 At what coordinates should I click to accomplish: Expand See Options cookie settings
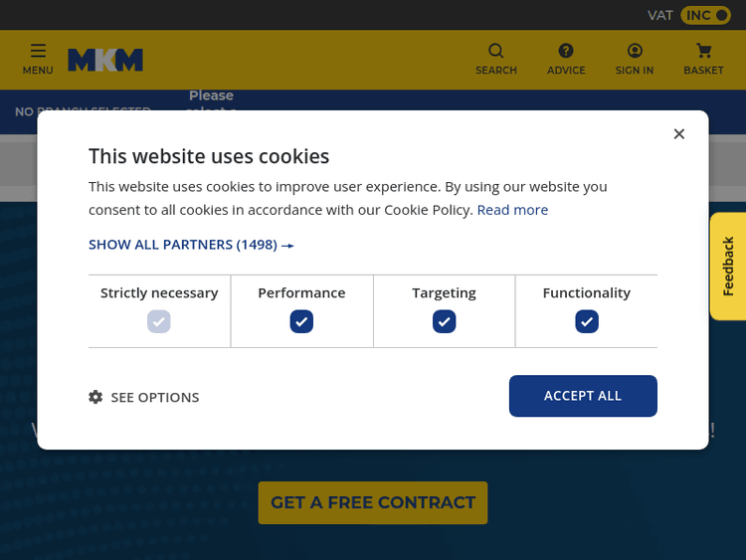pos(154,397)
